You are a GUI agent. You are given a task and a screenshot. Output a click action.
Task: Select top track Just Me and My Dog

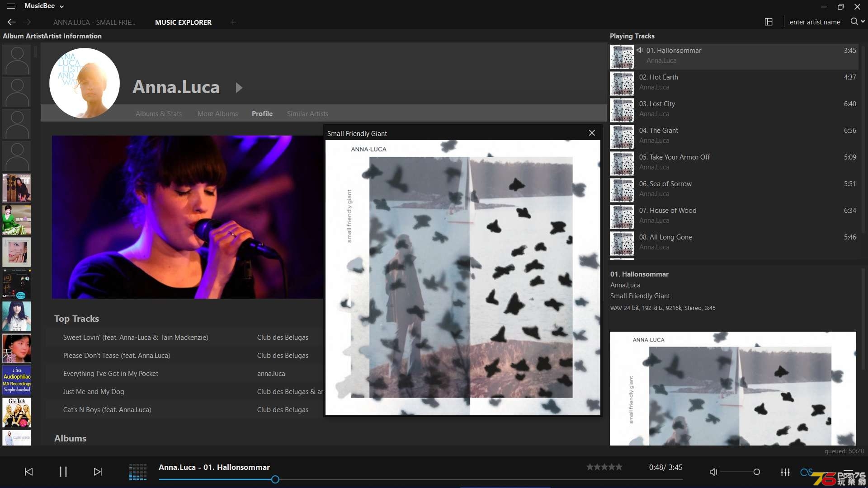(x=94, y=391)
